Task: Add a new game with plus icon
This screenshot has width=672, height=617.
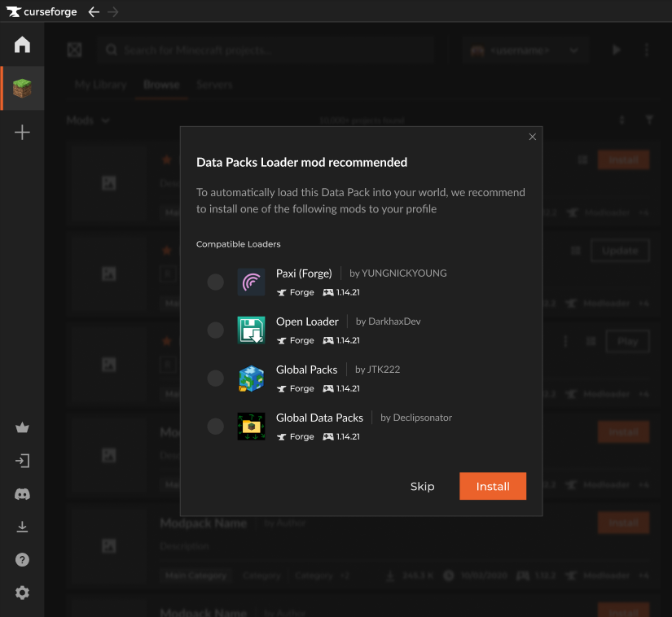Action: pyautogui.click(x=22, y=133)
